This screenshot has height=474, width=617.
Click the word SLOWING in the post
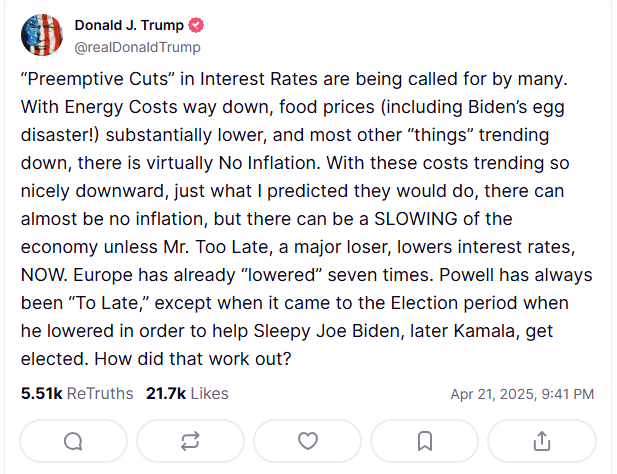416,219
